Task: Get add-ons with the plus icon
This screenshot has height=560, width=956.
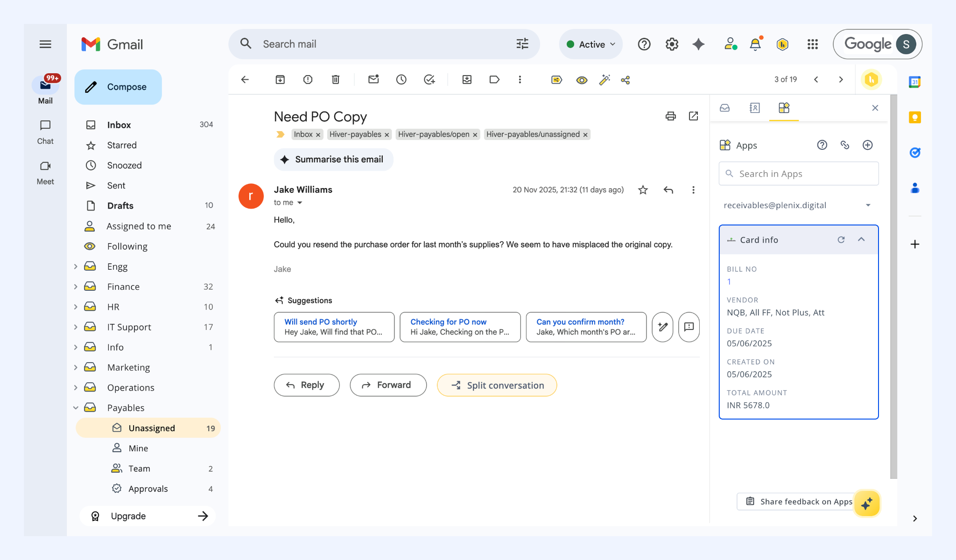Action: point(915,244)
